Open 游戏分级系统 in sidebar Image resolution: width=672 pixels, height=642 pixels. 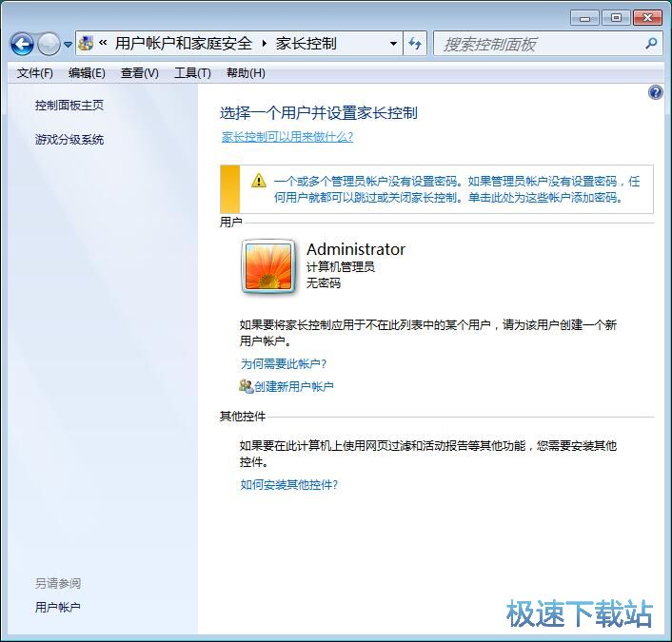pos(69,140)
